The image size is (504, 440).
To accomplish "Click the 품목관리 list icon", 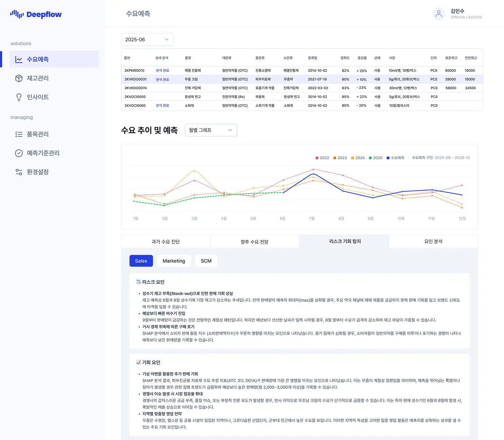I will [19, 134].
